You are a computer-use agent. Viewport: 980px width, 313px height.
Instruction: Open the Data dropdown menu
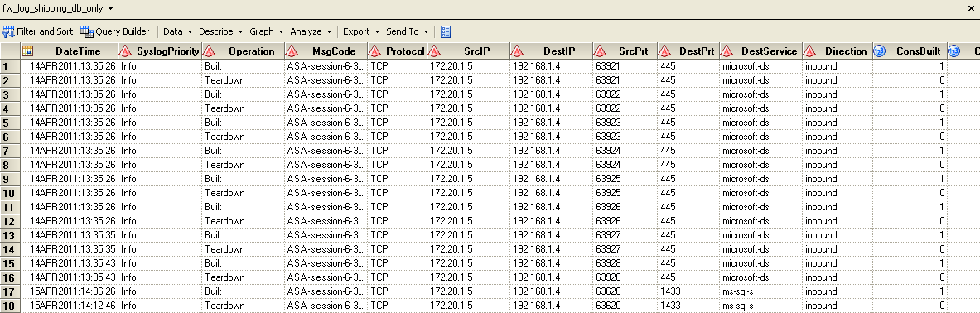pos(177,31)
